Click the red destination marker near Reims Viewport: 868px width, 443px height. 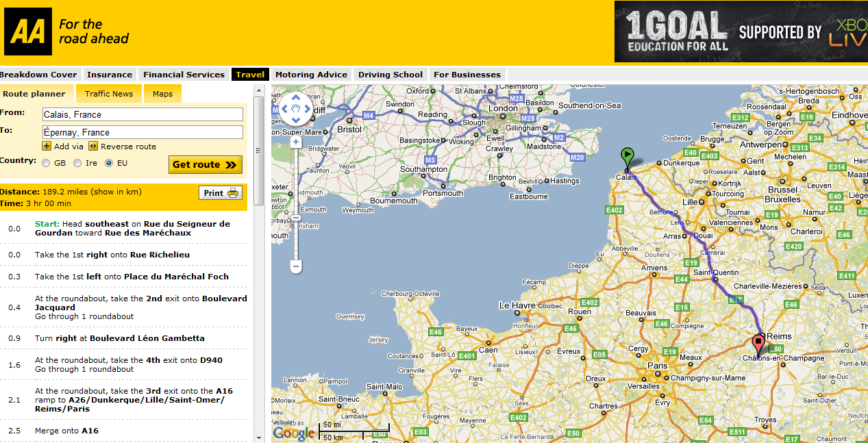[758, 344]
